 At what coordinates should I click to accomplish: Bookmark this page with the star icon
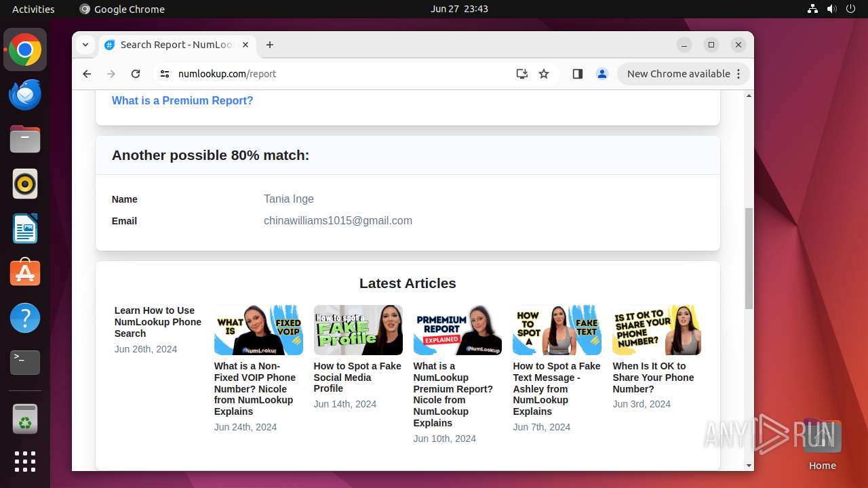click(544, 74)
